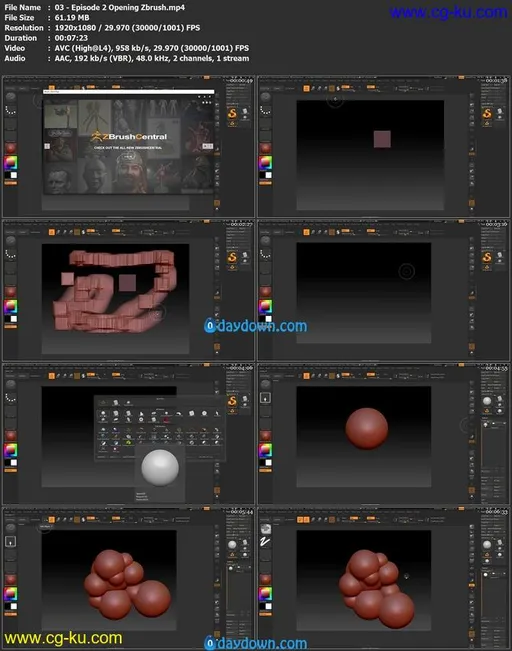Toggle the Edit button in the single-square frame
The image size is (512, 651).
point(306,88)
